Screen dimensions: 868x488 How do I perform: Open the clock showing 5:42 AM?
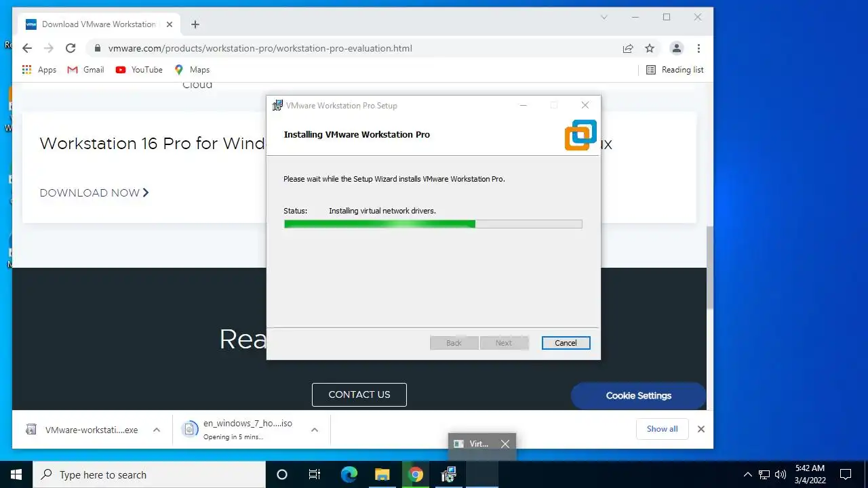pos(810,474)
